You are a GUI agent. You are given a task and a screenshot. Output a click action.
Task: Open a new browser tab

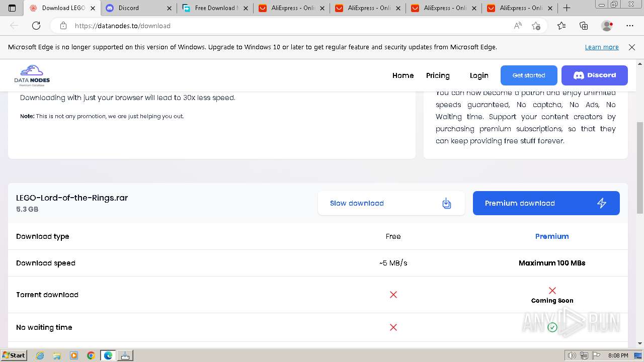tap(567, 8)
